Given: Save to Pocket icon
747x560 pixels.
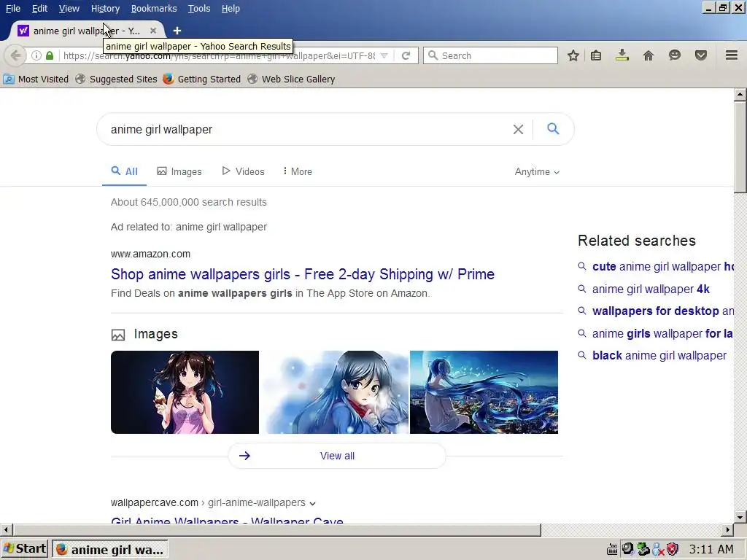Looking at the screenshot, I should pyautogui.click(x=701, y=55).
